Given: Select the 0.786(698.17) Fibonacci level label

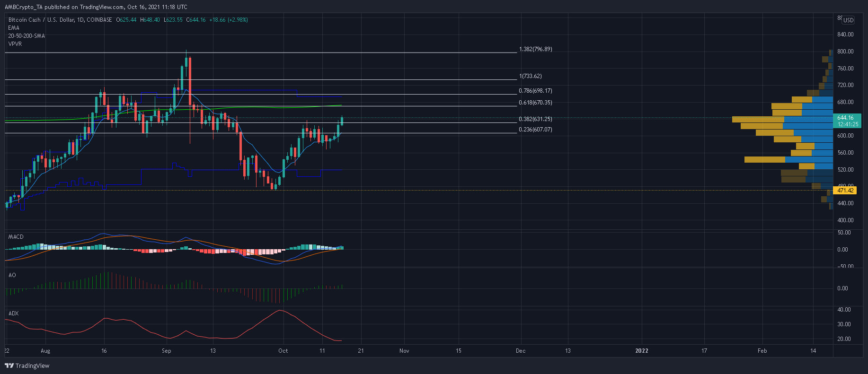Looking at the screenshot, I should pos(536,91).
